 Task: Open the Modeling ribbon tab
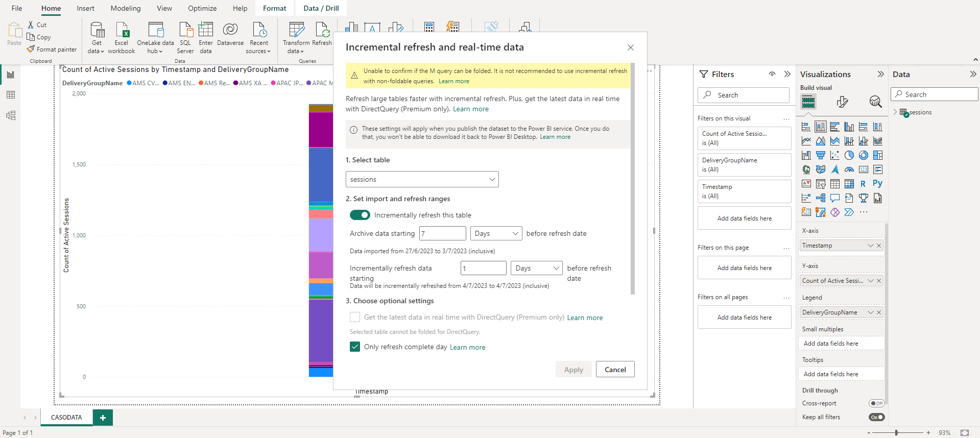coord(126,8)
